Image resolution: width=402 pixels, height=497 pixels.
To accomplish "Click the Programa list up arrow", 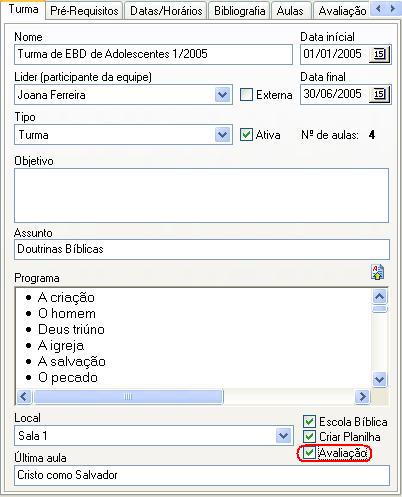I will coord(380,296).
